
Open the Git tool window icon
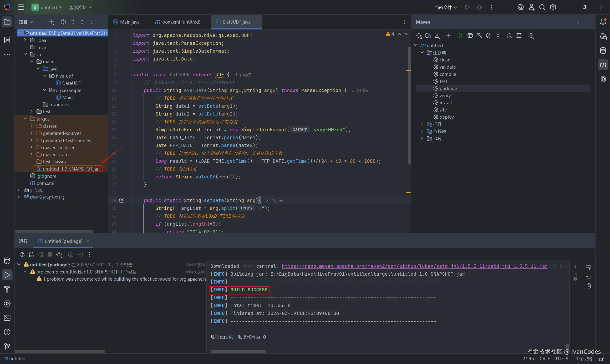click(7, 346)
